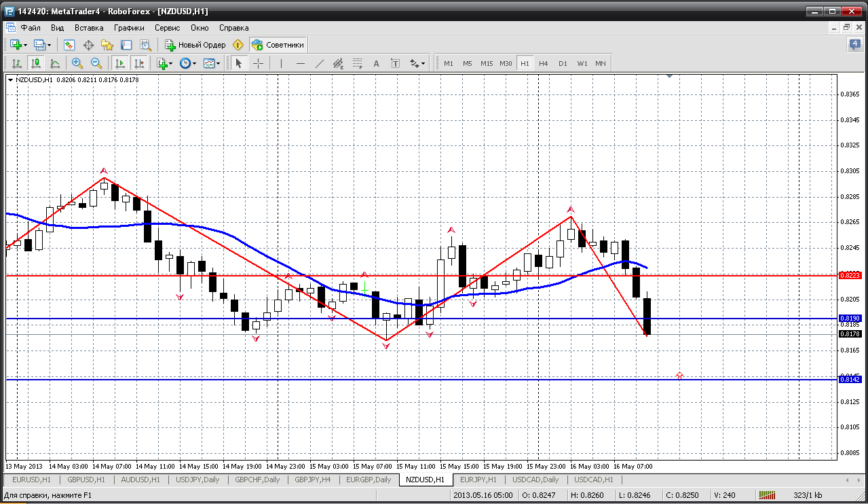Image resolution: width=868 pixels, height=504 pixels.
Task: Select the horizontal line drawing tool
Action: click(301, 63)
